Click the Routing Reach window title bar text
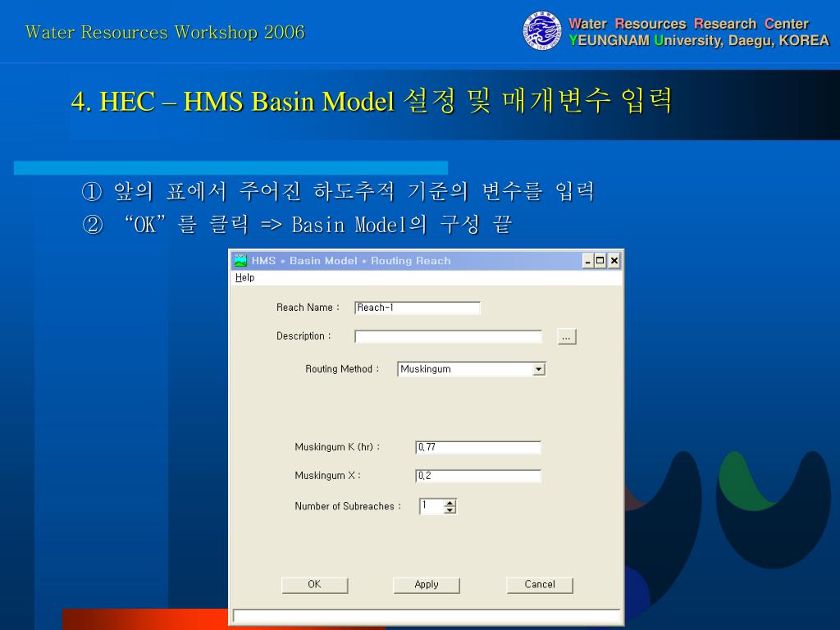 [351, 261]
